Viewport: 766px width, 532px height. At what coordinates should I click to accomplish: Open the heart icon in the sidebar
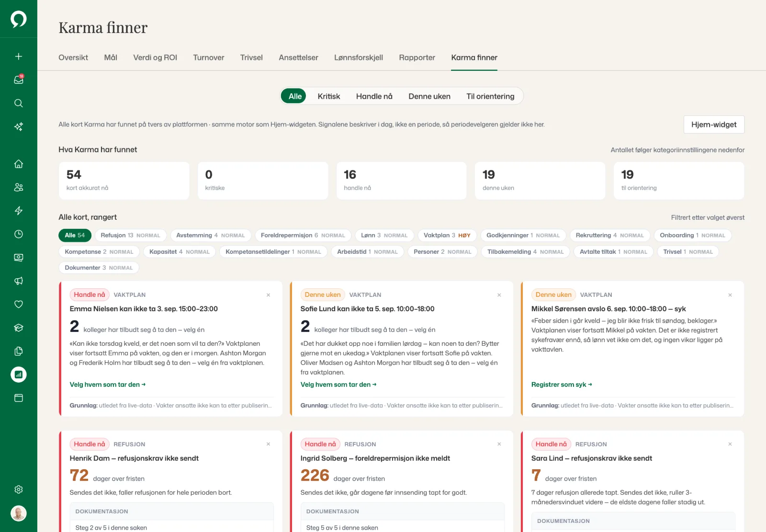tap(19, 305)
